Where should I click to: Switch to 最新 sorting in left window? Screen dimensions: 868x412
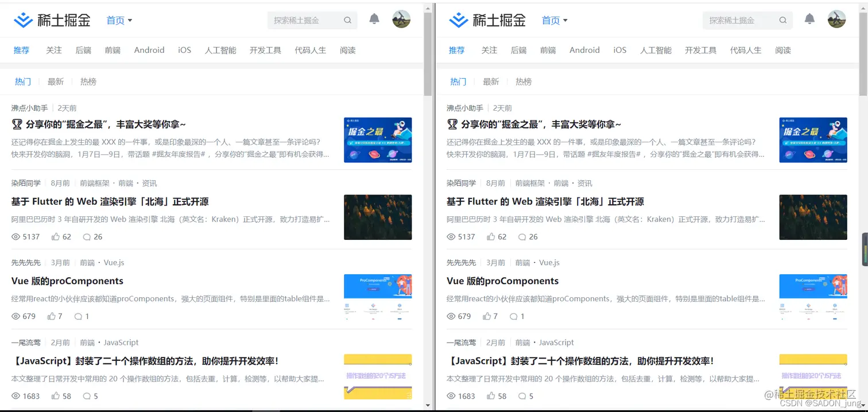click(56, 81)
